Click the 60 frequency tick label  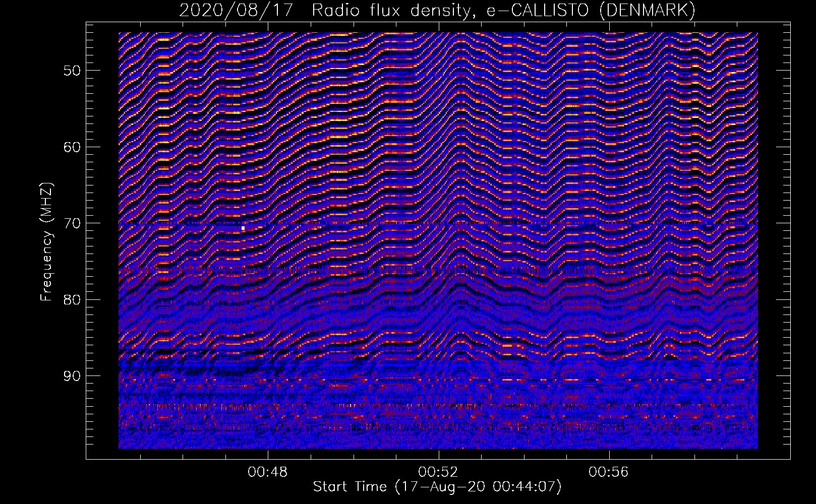72,147
